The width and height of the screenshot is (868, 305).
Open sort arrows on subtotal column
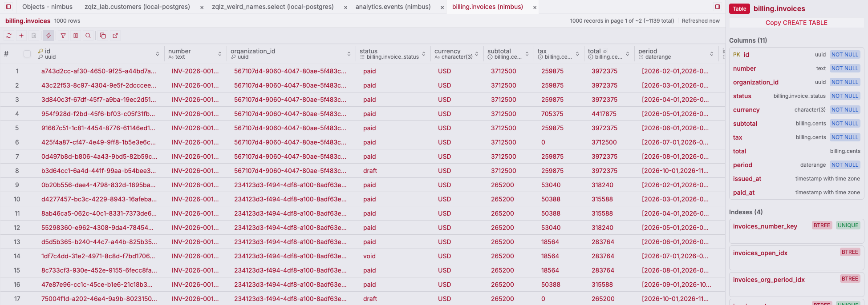coord(527,54)
